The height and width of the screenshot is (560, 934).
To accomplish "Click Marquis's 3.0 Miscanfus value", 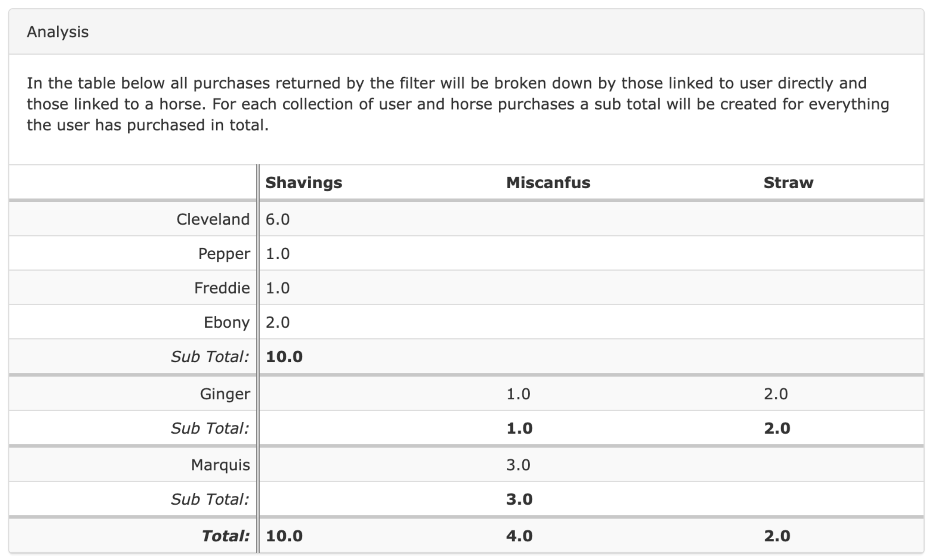I will tap(519, 465).
